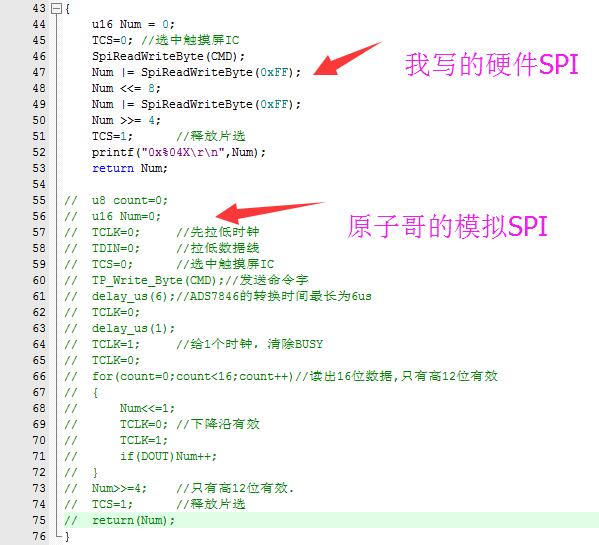Click 'Num>>=4;' on line 73

point(119,489)
